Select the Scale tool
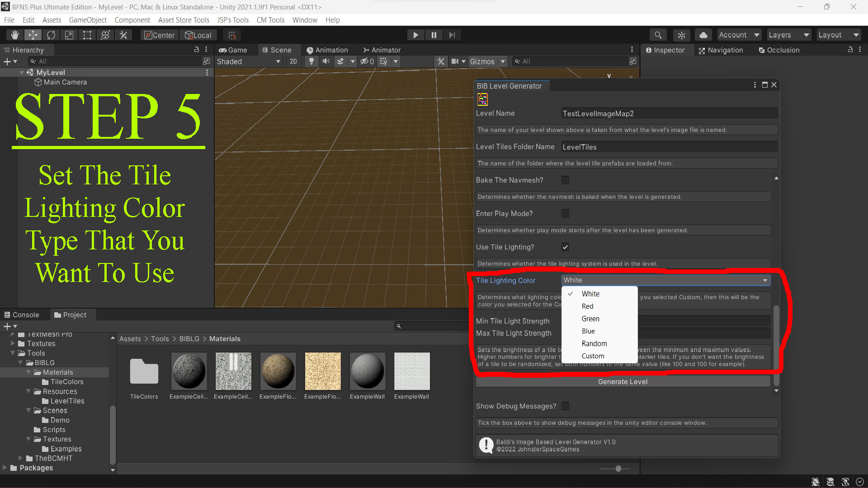 69,35
